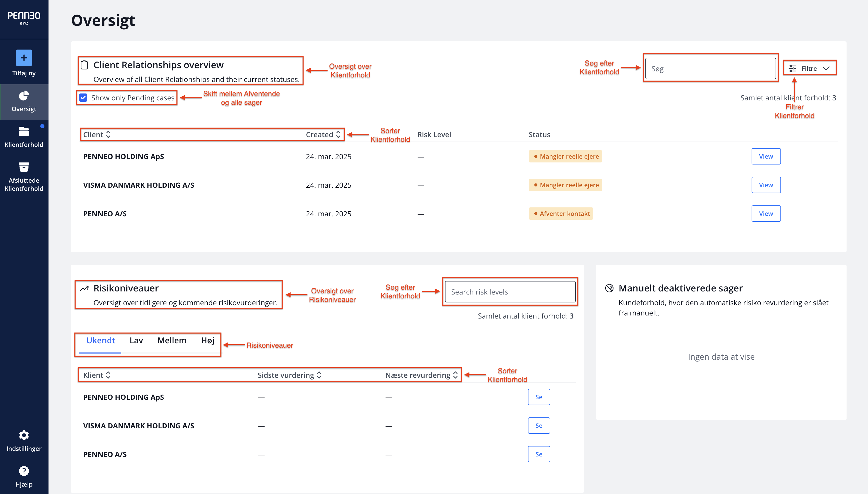Focus the Søg client search field
This screenshot has width=868, height=494.
coord(711,68)
